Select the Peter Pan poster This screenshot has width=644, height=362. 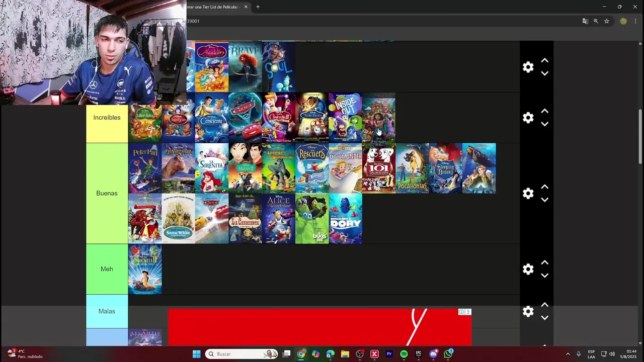tap(145, 168)
